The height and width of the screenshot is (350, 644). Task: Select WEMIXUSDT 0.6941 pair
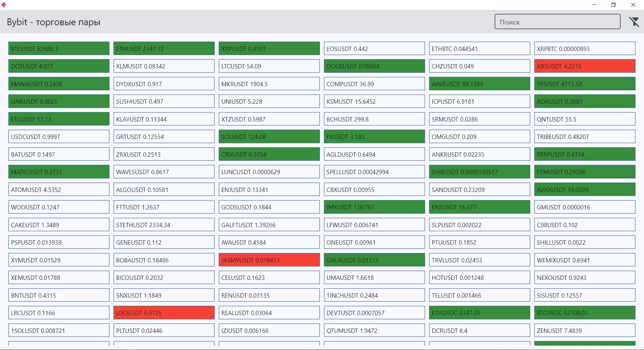(585, 260)
